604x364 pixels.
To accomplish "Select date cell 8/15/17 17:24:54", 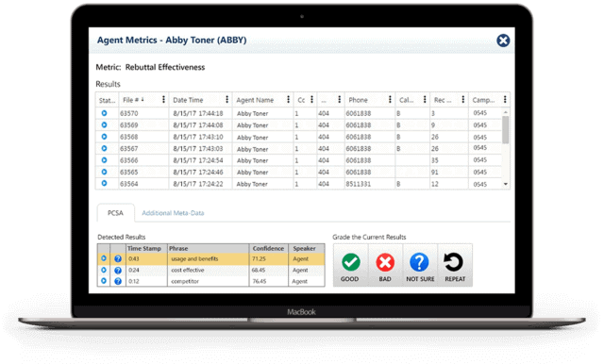I will (198, 160).
